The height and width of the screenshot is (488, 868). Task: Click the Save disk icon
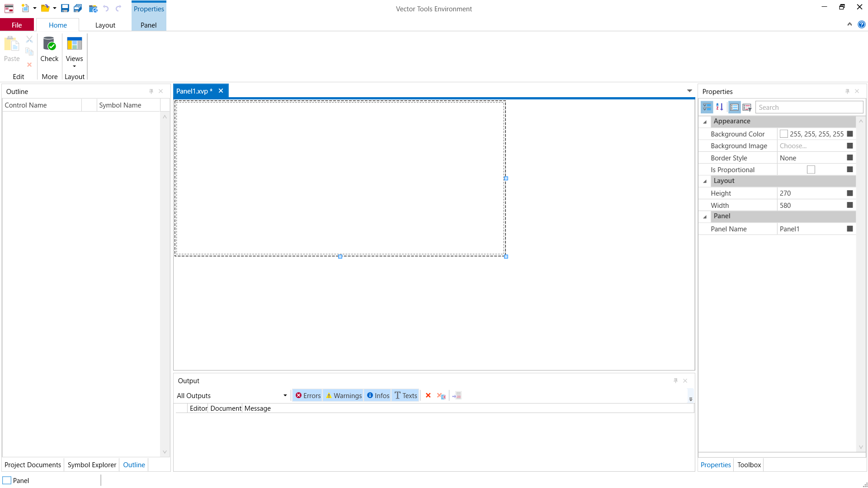(65, 8)
